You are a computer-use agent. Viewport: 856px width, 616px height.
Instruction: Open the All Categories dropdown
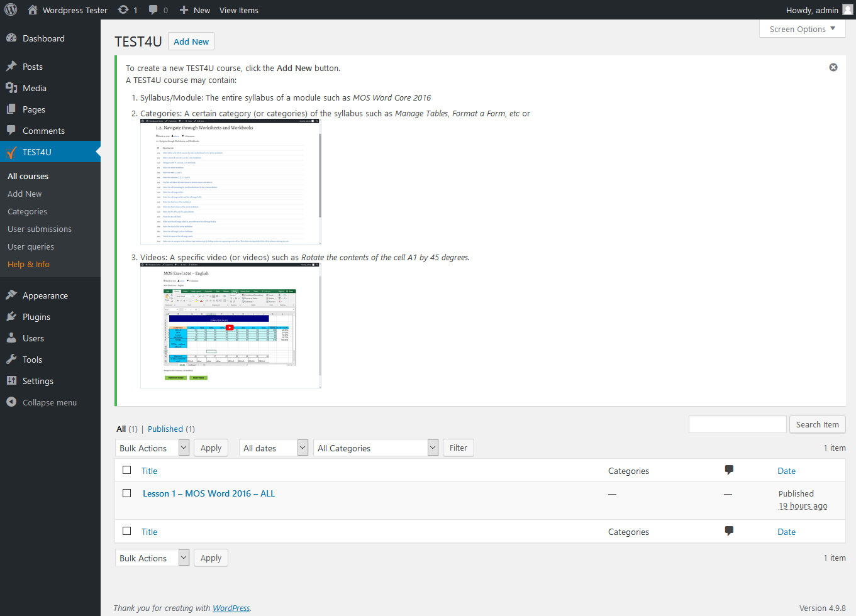pos(375,448)
